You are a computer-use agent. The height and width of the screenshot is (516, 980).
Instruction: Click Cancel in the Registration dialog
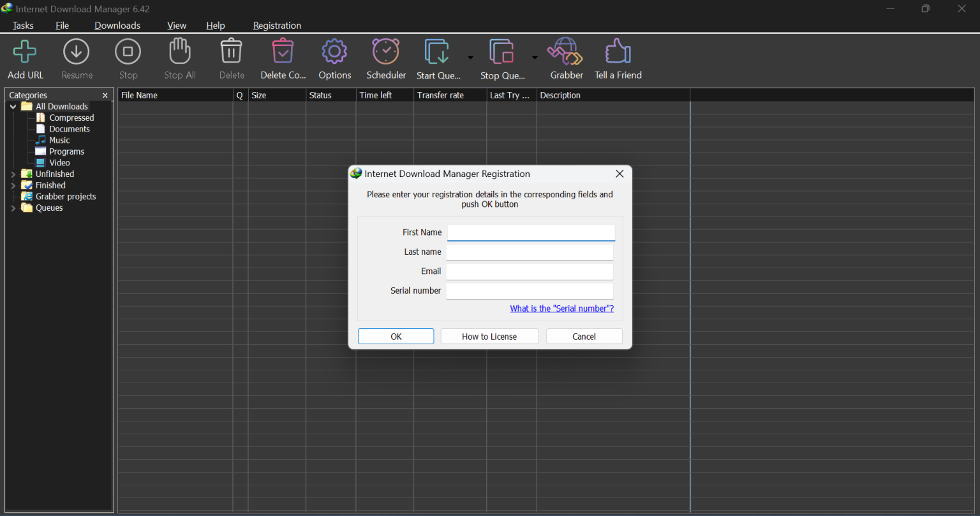(584, 337)
